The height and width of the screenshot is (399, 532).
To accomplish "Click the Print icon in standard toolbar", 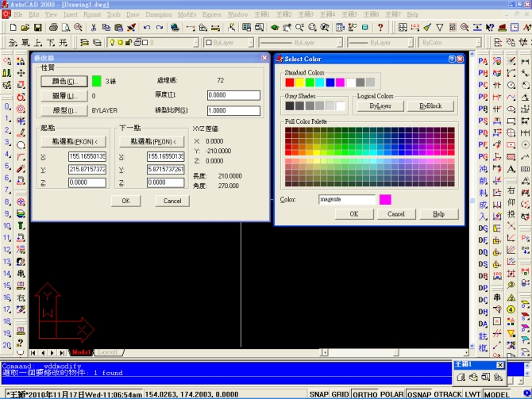I will pos(53,28).
